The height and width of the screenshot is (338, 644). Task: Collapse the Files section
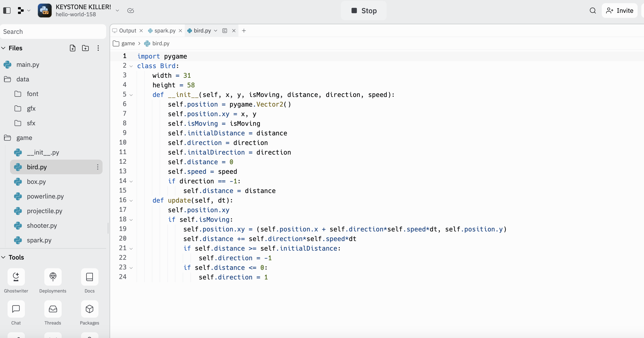(3, 48)
